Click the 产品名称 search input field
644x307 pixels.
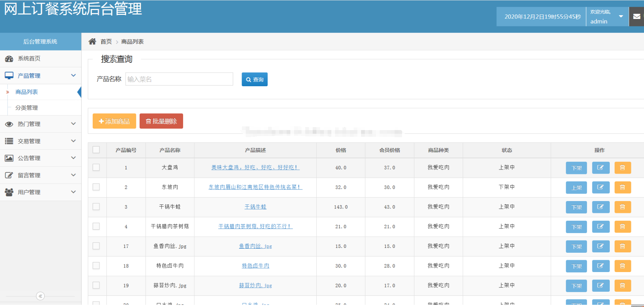tap(179, 79)
